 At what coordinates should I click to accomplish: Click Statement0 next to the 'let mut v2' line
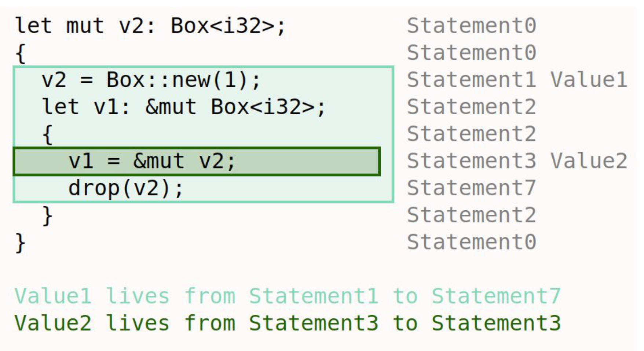point(471,26)
